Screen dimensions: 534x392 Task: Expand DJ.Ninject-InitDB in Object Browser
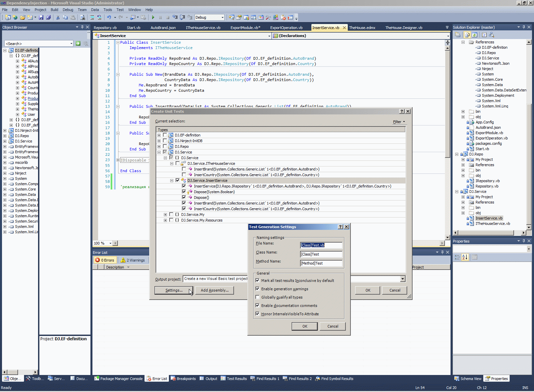[x=5, y=130]
